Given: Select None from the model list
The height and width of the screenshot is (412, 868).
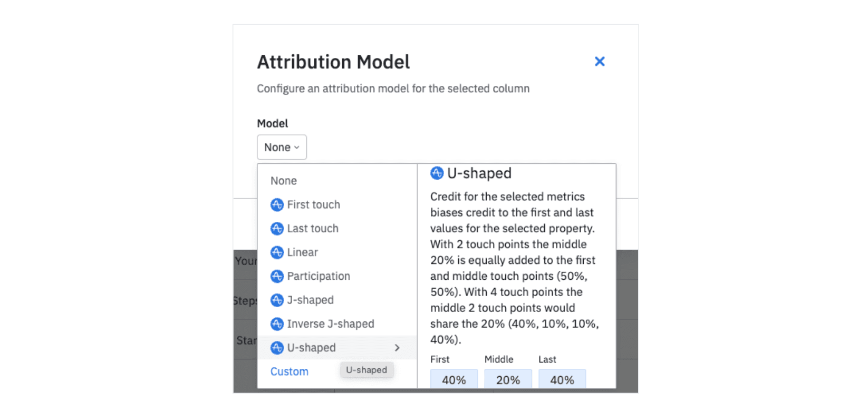Looking at the screenshot, I should point(284,181).
